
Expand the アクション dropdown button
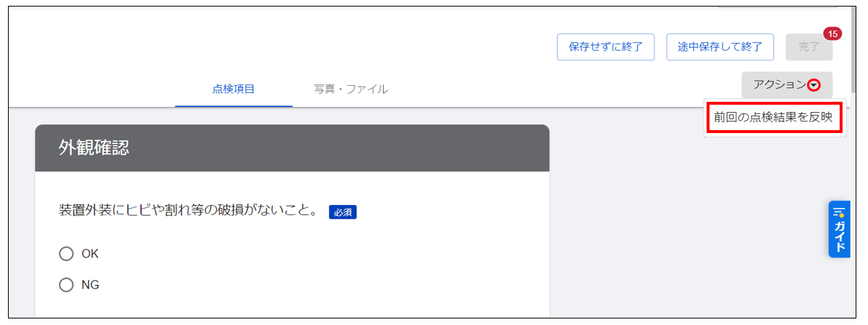coord(787,85)
